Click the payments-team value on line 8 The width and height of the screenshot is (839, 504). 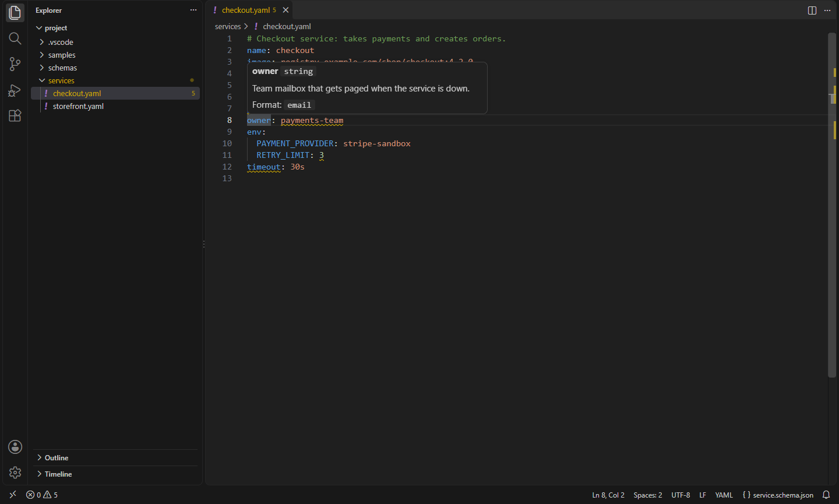click(x=312, y=120)
